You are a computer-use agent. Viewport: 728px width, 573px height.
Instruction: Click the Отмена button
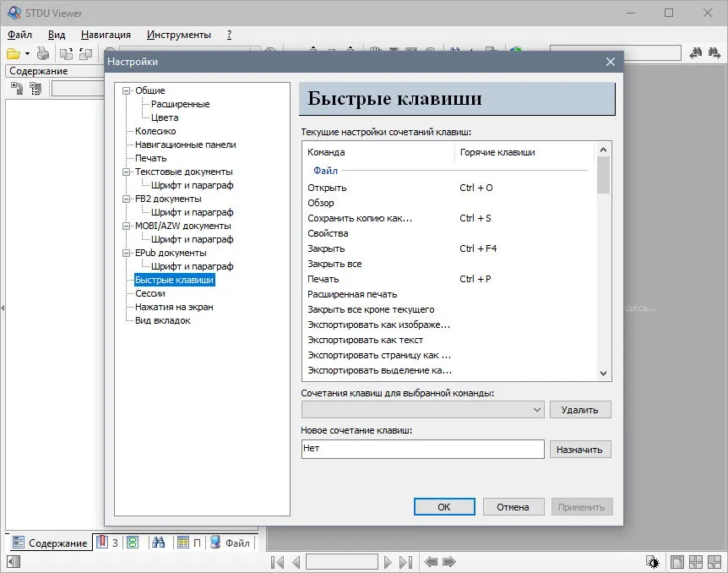click(513, 507)
